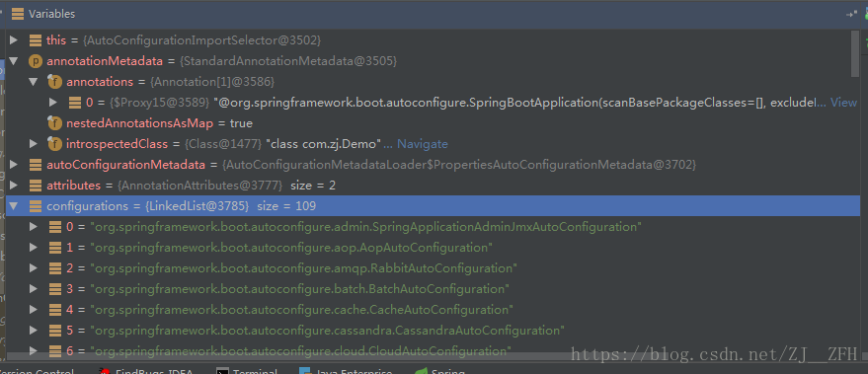The height and width of the screenshot is (374, 868).
Task: Select the BatchAutoConfiguration string value
Action: 299,289
